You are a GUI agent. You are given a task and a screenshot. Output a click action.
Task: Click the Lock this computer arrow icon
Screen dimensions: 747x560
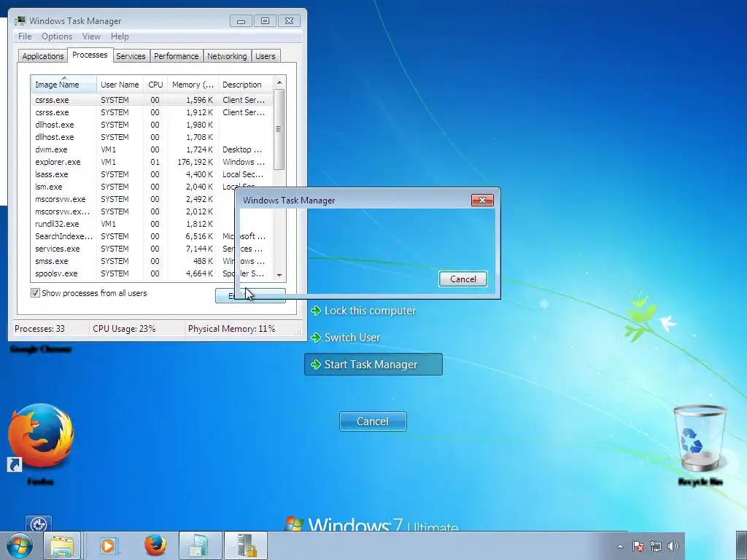click(x=316, y=311)
